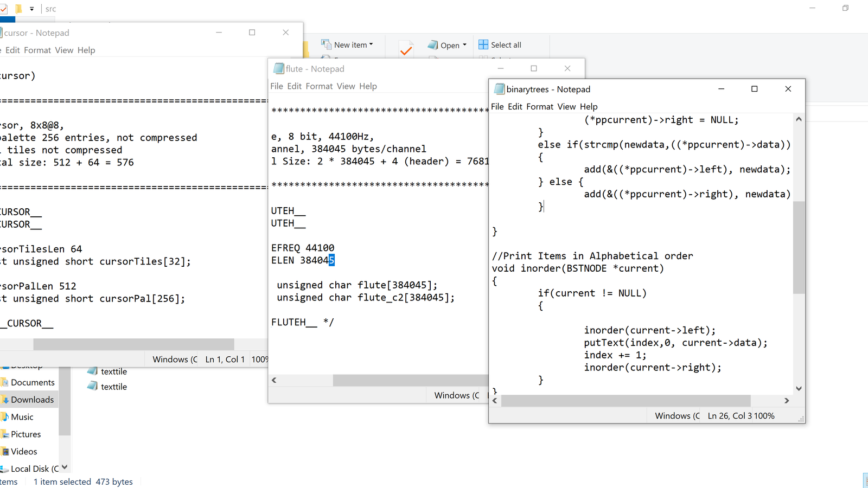Open Help menu in cursor Notepad
868x488 pixels.
[x=86, y=50]
